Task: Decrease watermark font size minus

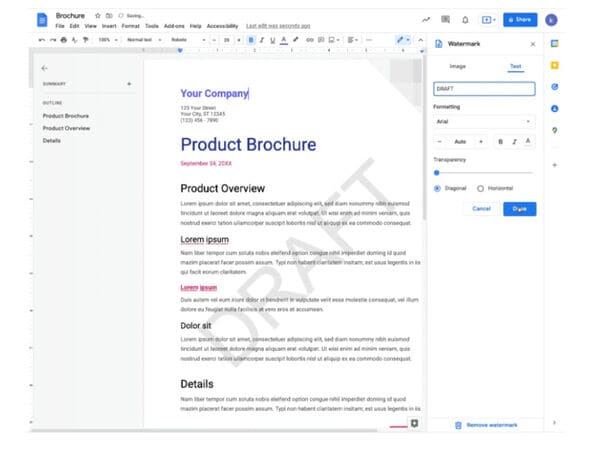Action: tap(439, 142)
